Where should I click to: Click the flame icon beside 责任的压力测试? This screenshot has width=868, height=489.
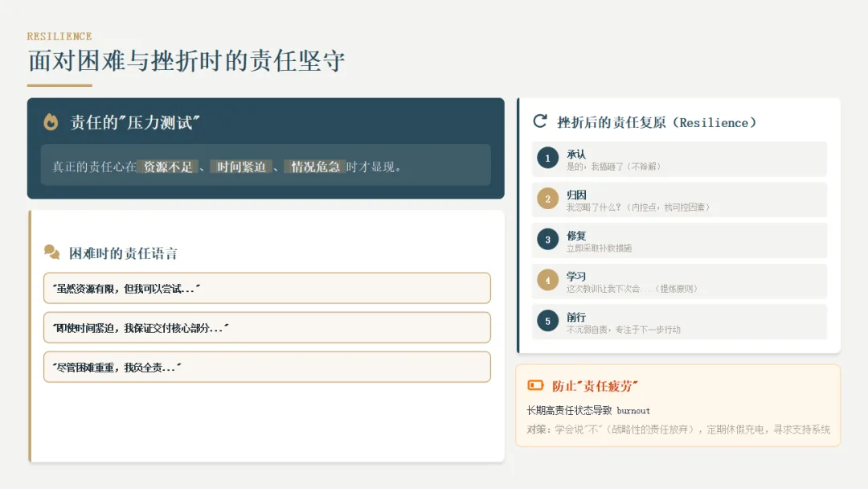click(51, 121)
